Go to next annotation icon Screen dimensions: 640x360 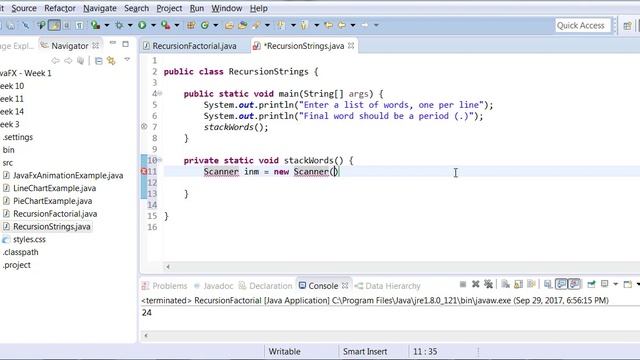pos(281,25)
